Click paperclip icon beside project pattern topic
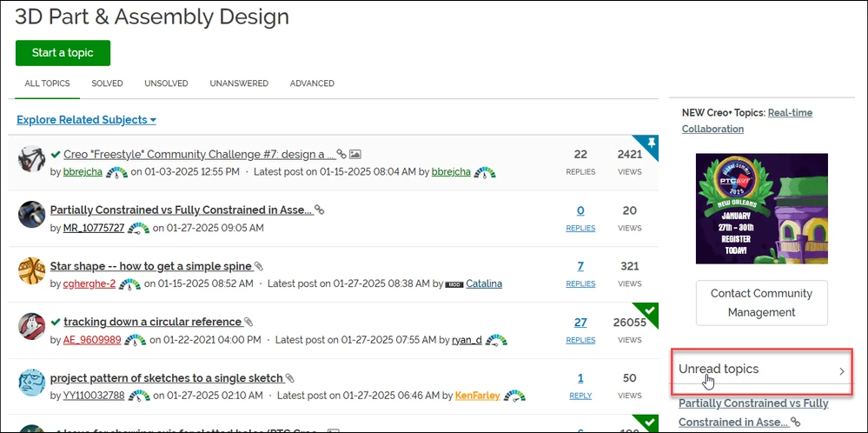This screenshot has height=433, width=868. coord(289,378)
